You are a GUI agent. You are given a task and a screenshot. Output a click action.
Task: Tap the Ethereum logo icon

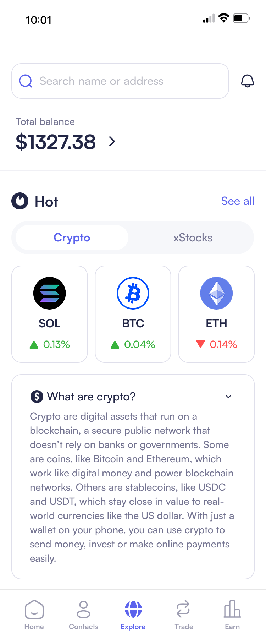(216, 293)
